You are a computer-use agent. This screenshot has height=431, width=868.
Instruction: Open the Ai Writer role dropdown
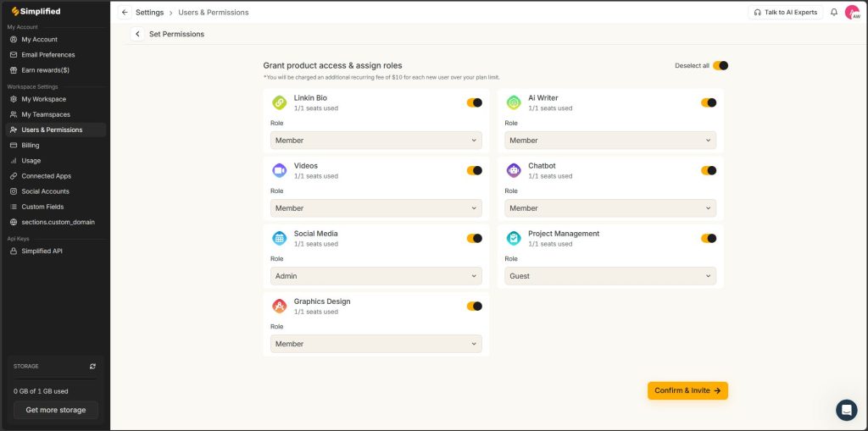click(610, 141)
